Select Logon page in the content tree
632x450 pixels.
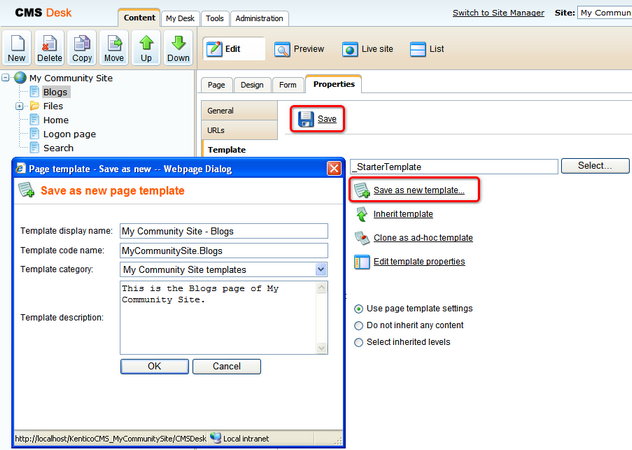(69, 134)
